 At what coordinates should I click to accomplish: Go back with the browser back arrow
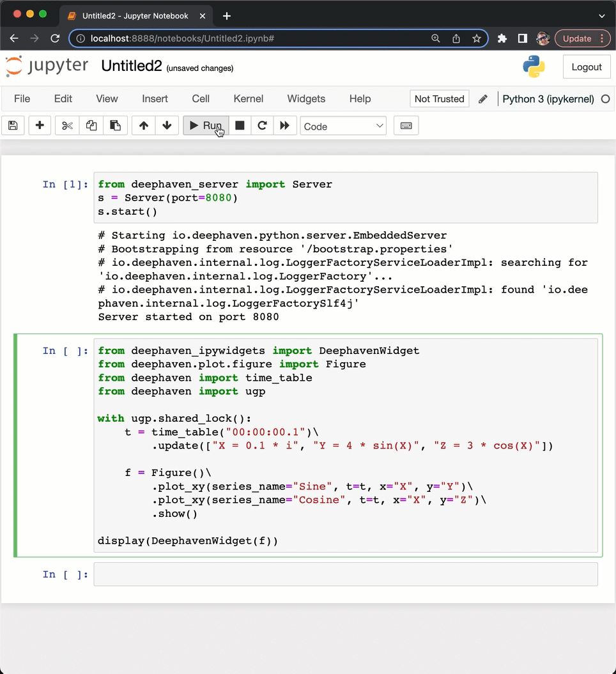click(x=14, y=39)
